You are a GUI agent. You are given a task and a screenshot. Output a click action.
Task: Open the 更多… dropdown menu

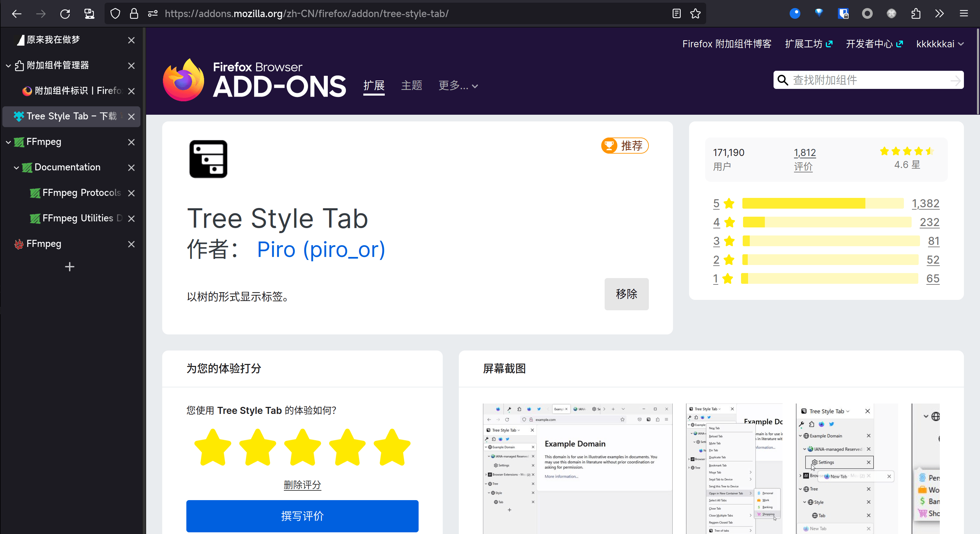click(x=458, y=85)
